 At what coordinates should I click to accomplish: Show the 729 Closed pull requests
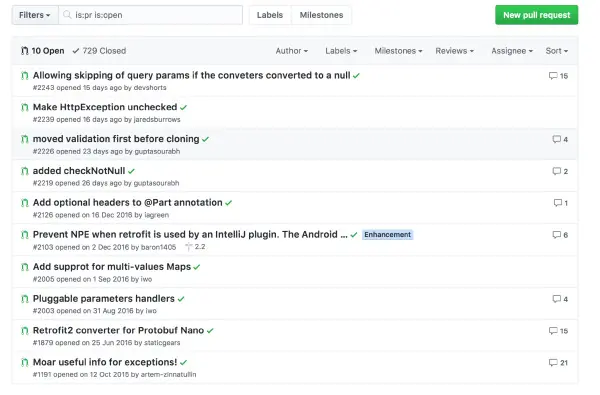99,51
